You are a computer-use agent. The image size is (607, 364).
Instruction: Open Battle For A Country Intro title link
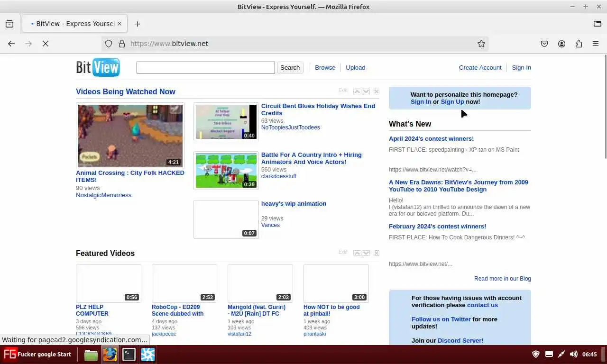coord(311,158)
